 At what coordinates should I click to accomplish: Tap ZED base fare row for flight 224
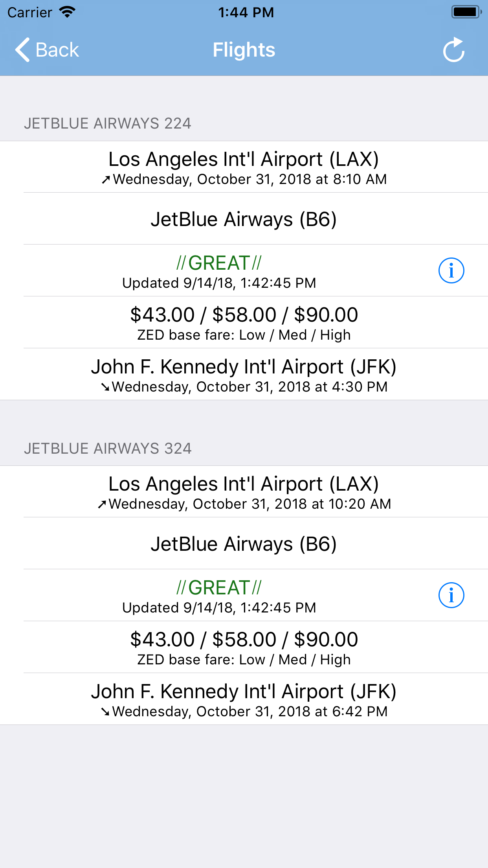pos(244,322)
